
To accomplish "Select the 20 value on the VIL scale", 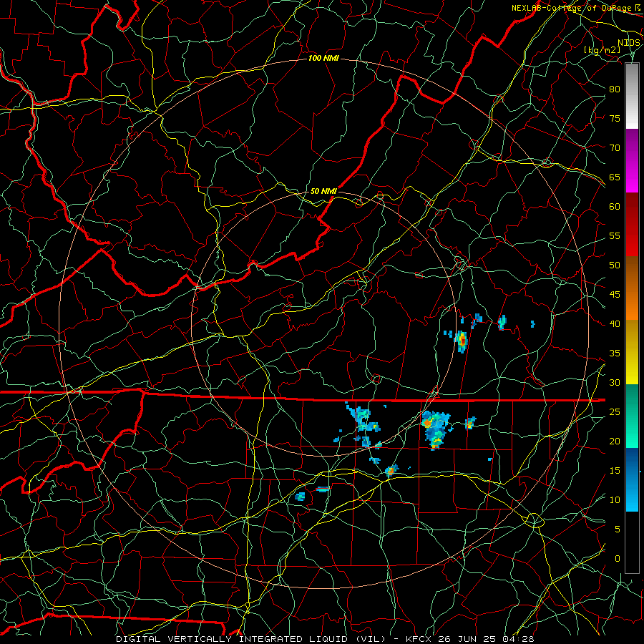I will [x=615, y=441].
